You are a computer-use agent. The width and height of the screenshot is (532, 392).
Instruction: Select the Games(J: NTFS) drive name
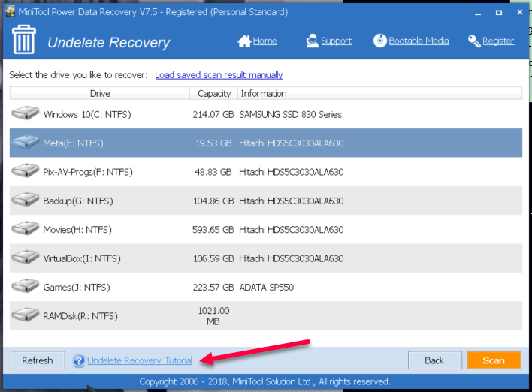click(77, 287)
